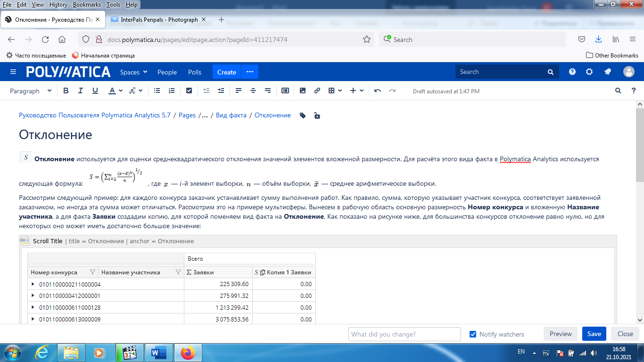Center-align the paragraph text
The image size is (644, 362).
[x=253, y=91]
